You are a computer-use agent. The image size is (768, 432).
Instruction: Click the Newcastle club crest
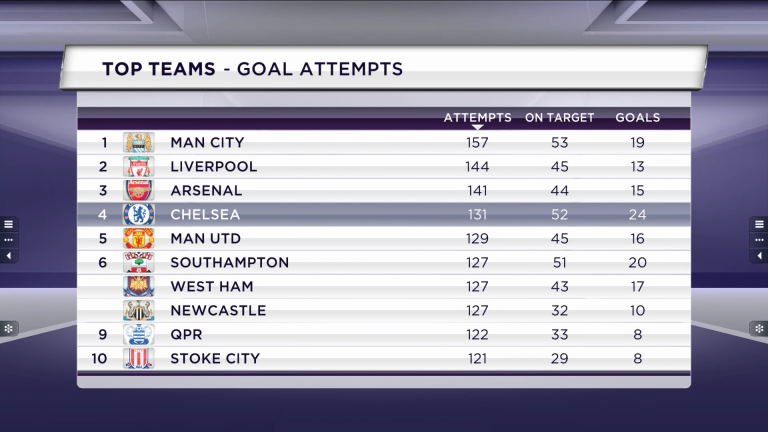(x=139, y=311)
